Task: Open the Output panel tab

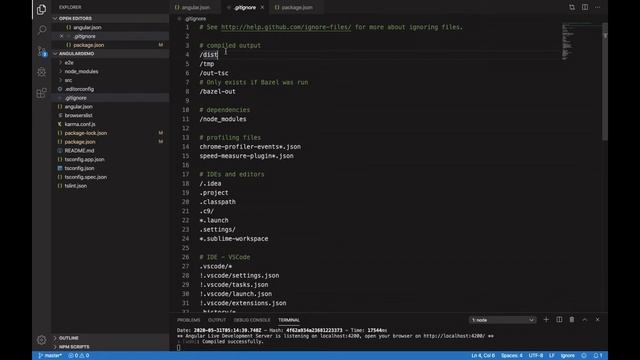Action: pos(217,320)
